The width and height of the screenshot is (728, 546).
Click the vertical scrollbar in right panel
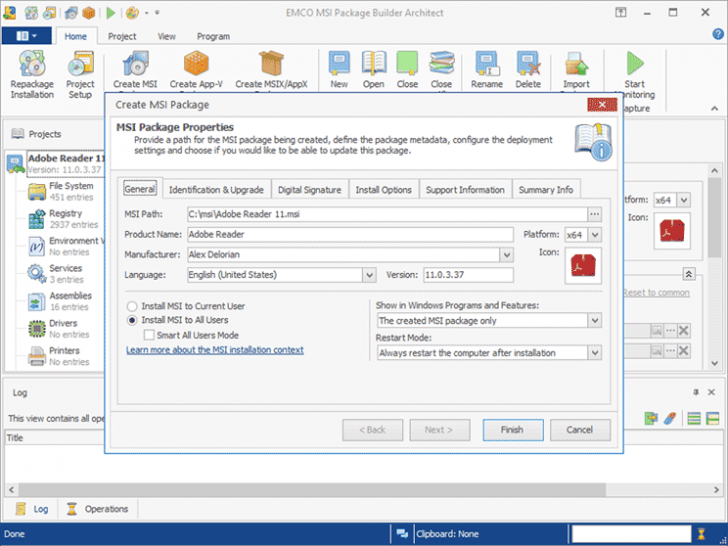[x=715, y=217]
